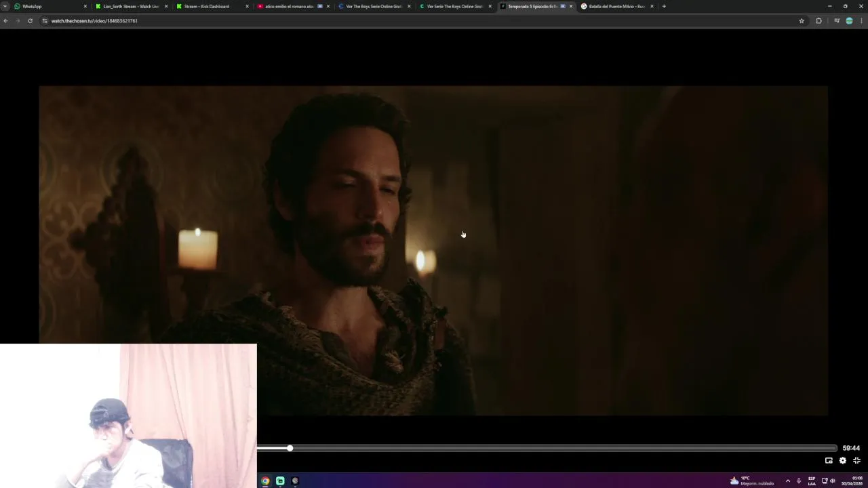Viewport: 868px width, 488px height.
Task: Open the network icon in system tray
Action: click(x=825, y=481)
